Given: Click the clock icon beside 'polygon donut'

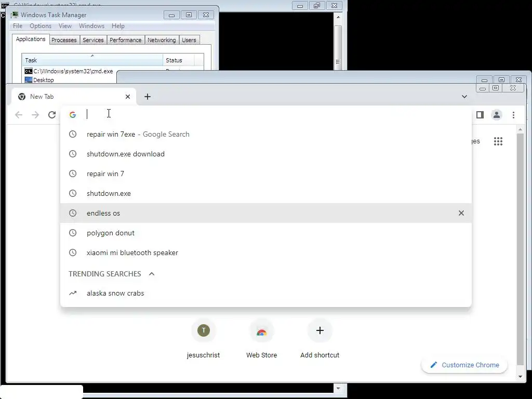Looking at the screenshot, I should click(x=73, y=233).
